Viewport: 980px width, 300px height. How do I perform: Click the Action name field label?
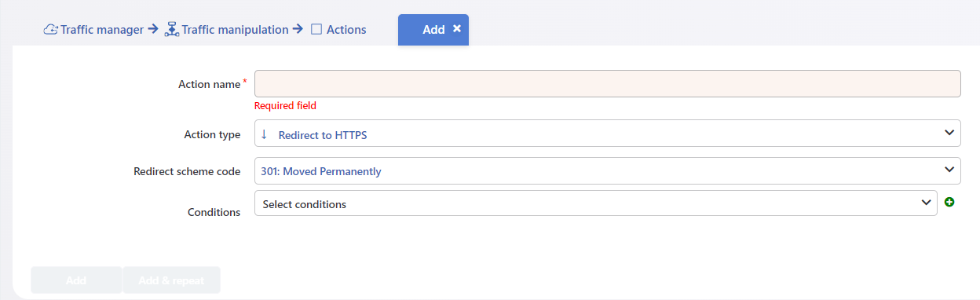tap(210, 84)
